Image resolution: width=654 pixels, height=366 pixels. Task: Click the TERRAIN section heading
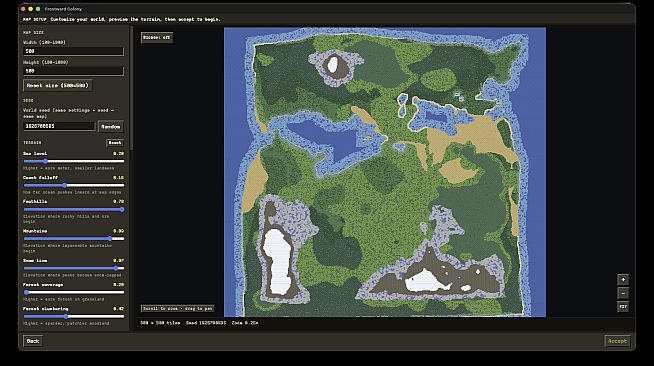click(x=32, y=143)
